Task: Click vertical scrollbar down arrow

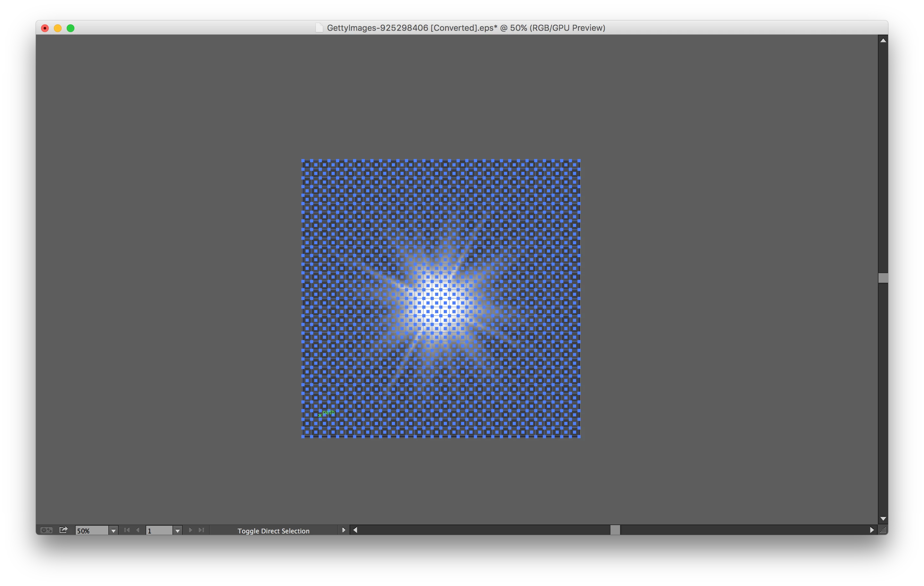Action: [883, 518]
